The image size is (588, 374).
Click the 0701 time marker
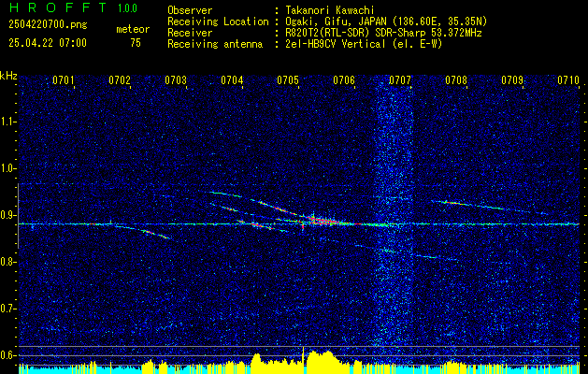point(63,79)
